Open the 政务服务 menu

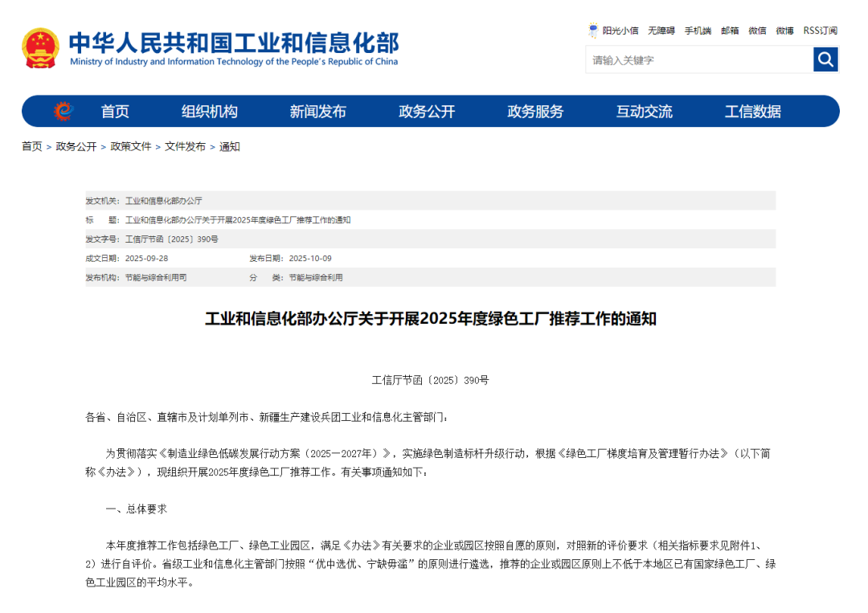click(x=535, y=112)
